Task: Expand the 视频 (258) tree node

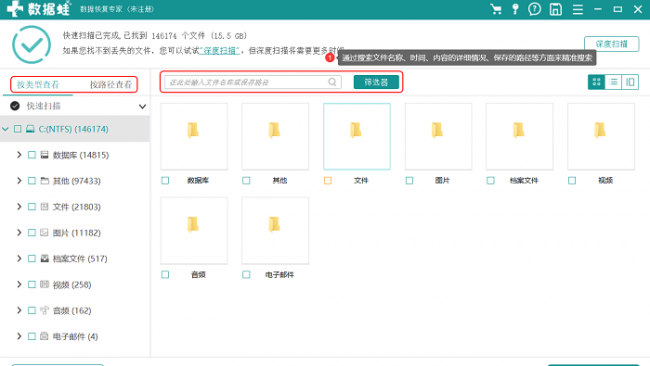Action: 19,284
